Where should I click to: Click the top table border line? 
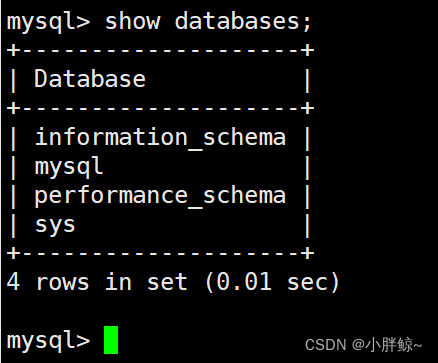160,51
